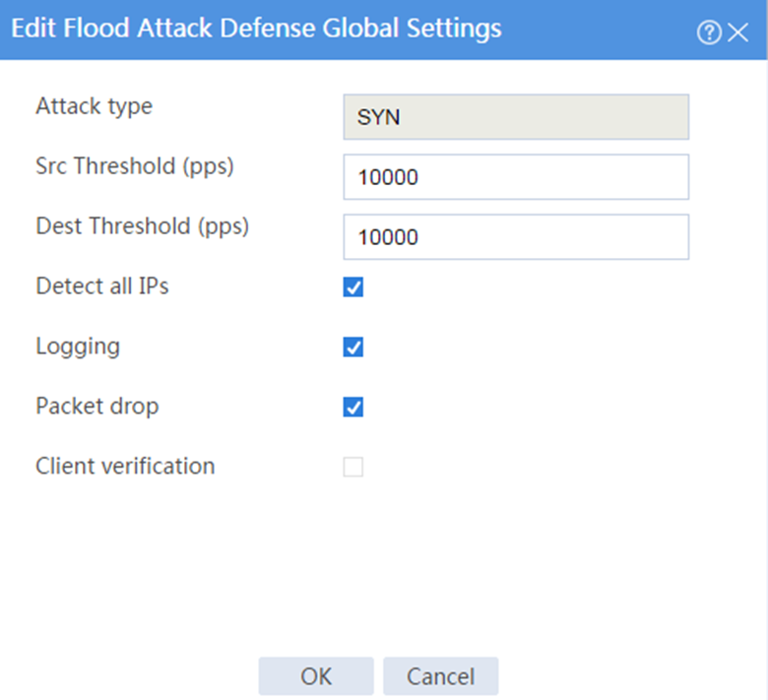768x700 pixels.
Task: Click the Packet drop label text
Action: point(97,407)
